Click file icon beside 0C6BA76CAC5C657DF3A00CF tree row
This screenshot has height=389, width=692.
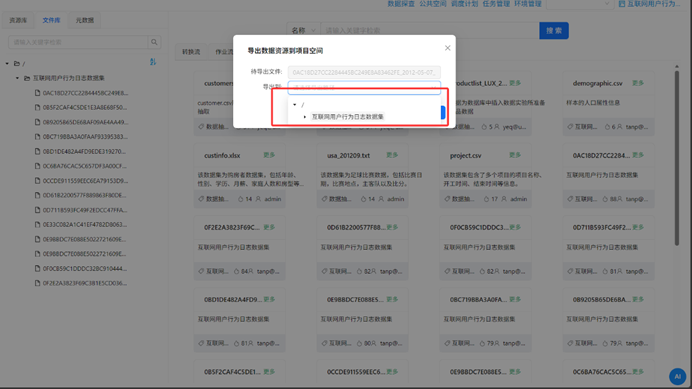click(x=38, y=166)
